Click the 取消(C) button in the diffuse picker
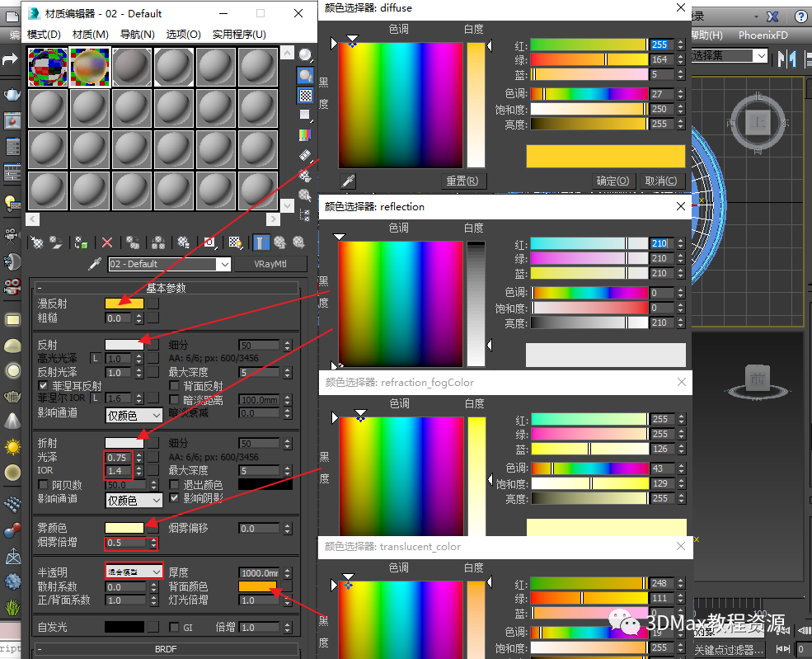 661,181
